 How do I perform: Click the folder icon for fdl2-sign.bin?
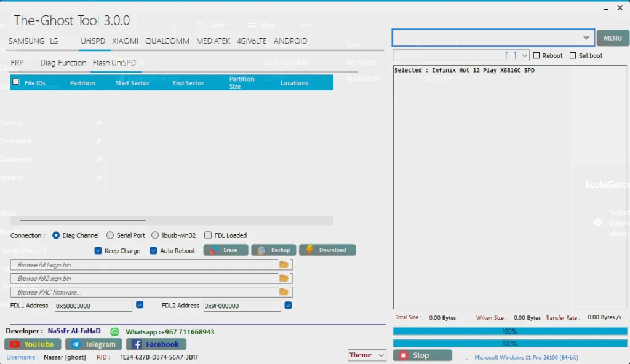pyautogui.click(x=284, y=279)
